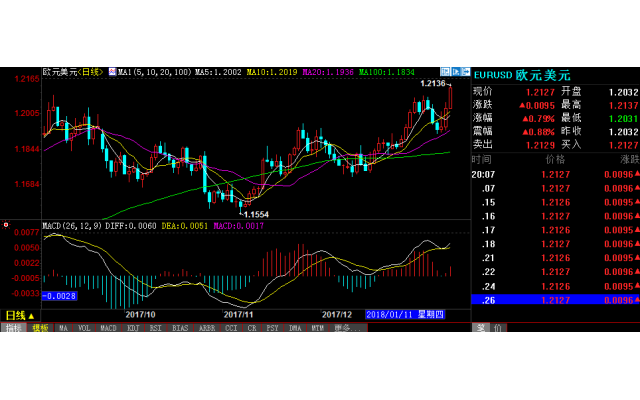This screenshot has width=640, height=400.
Task: Click the MA indicator icon before MA1(5,10,20,100)
Action: point(112,73)
